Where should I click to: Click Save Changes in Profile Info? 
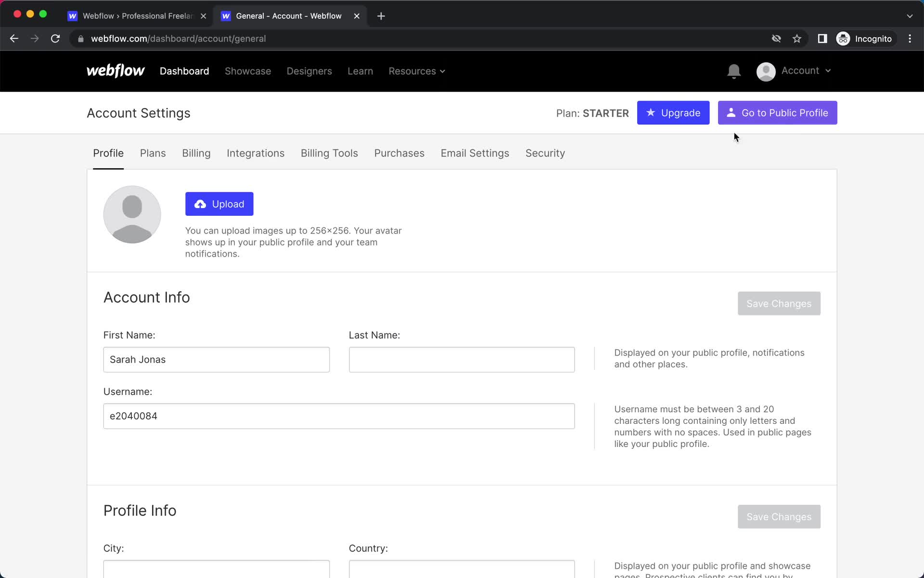click(x=779, y=517)
